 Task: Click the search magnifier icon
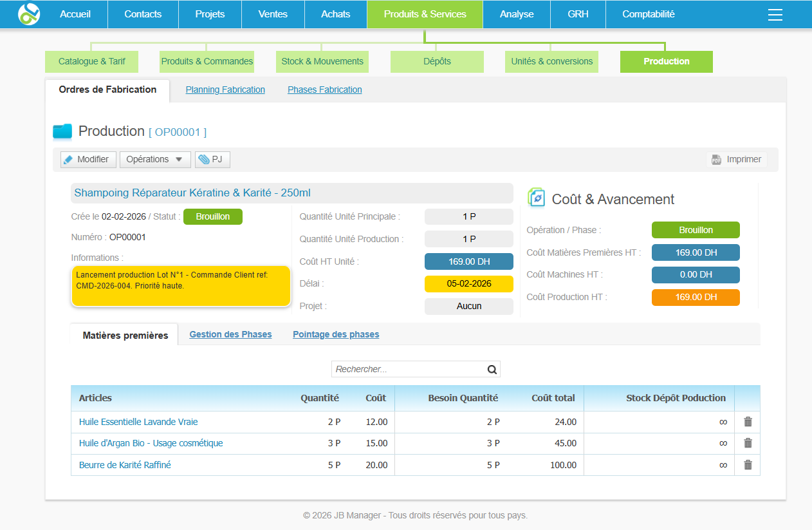[x=492, y=370]
